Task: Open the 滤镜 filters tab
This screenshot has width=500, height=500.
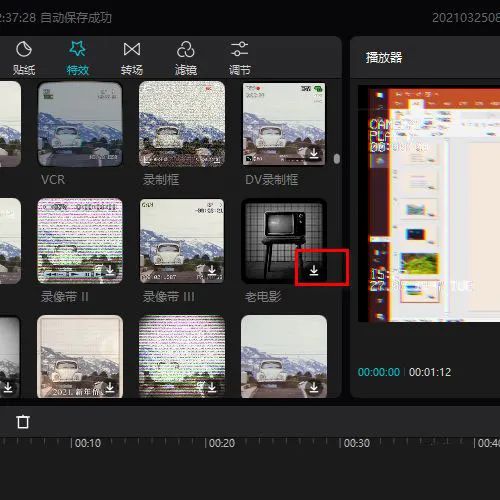Action: (186, 59)
